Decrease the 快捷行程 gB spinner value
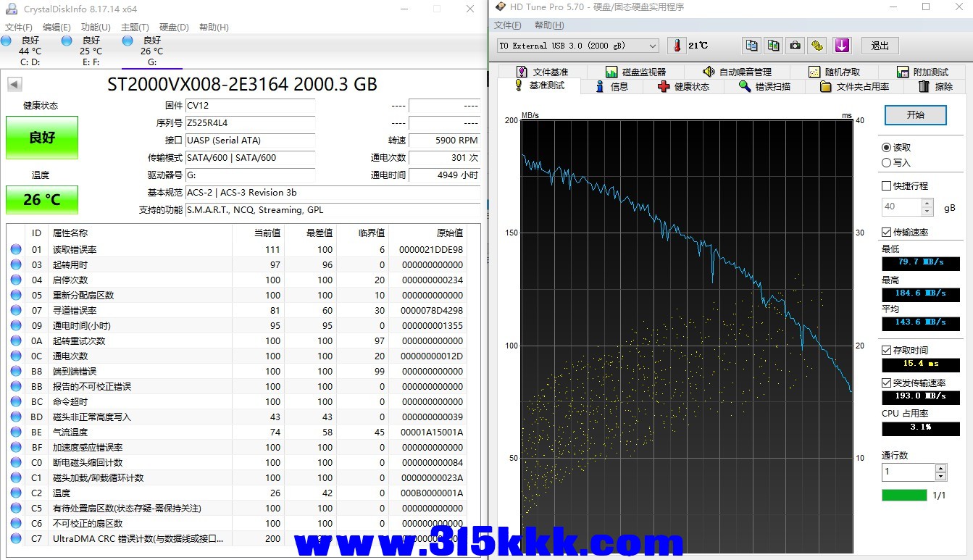The width and height of the screenshot is (973, 560). click(x=927, y=211)
